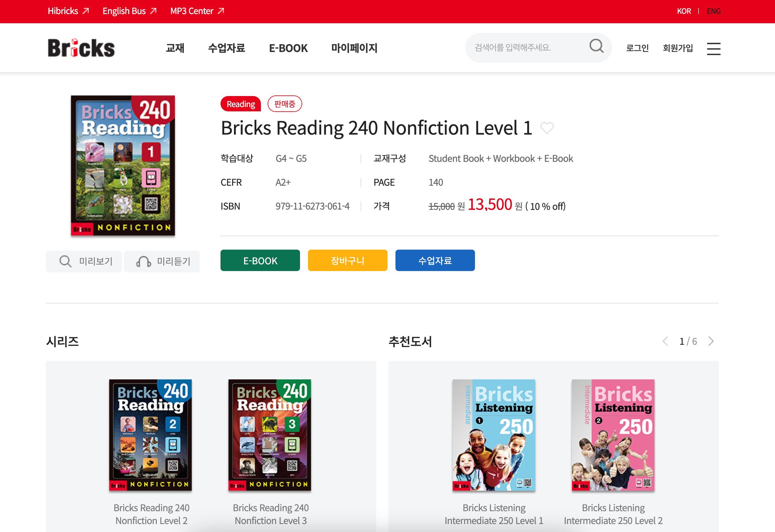775x532 pixels.
Task: Click 미리보기 preview magnifier button
Action: pos(84,261)
